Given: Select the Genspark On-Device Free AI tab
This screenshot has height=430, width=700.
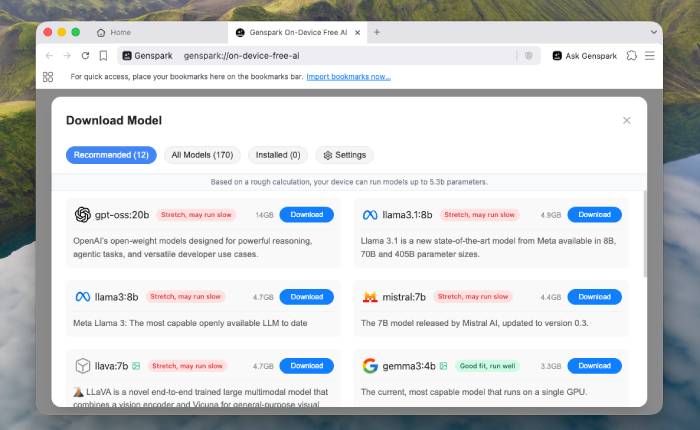Looking at the screenshot, I should coord(297,33).
